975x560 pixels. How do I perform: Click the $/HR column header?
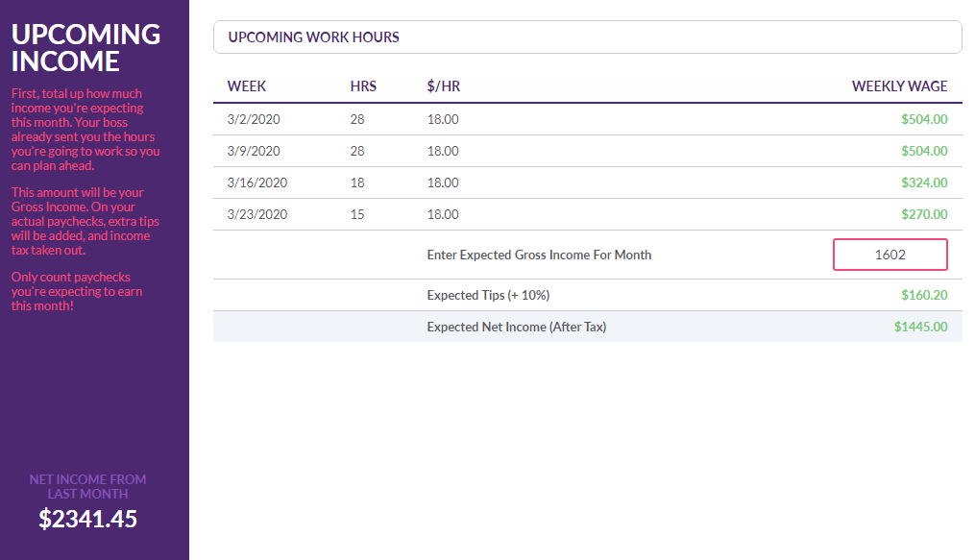click(x=444, y=86)
